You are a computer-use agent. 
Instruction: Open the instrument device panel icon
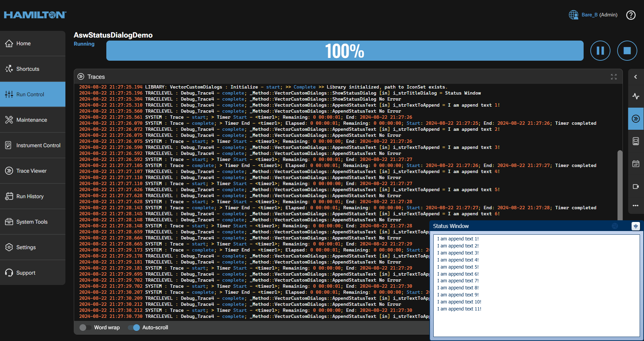(636, 141)
